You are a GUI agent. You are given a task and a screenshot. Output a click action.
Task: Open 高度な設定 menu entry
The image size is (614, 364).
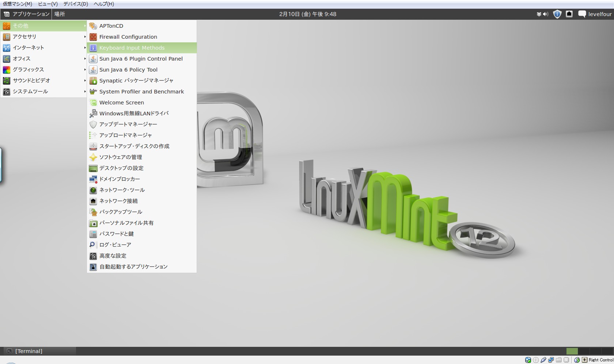[142, 256]
